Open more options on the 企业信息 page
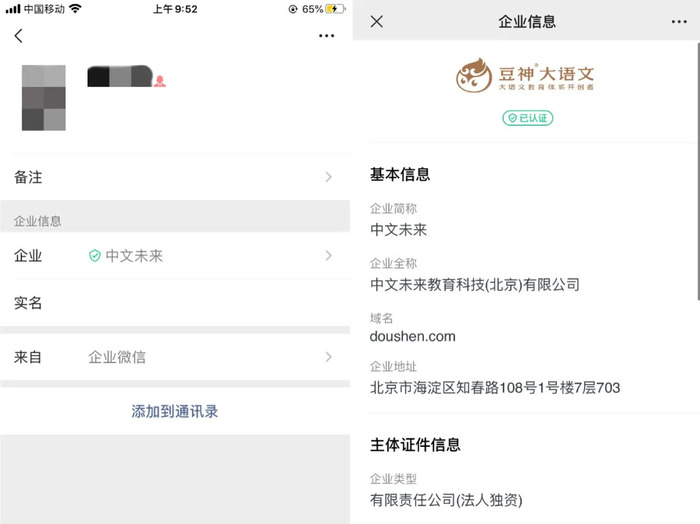The image size is (700, 524). pyautogui.click(x=679, y=21)
